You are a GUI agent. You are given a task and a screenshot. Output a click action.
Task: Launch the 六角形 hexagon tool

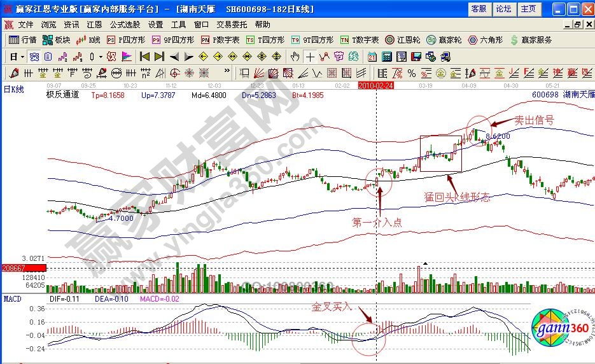click(x=485, y=40)
